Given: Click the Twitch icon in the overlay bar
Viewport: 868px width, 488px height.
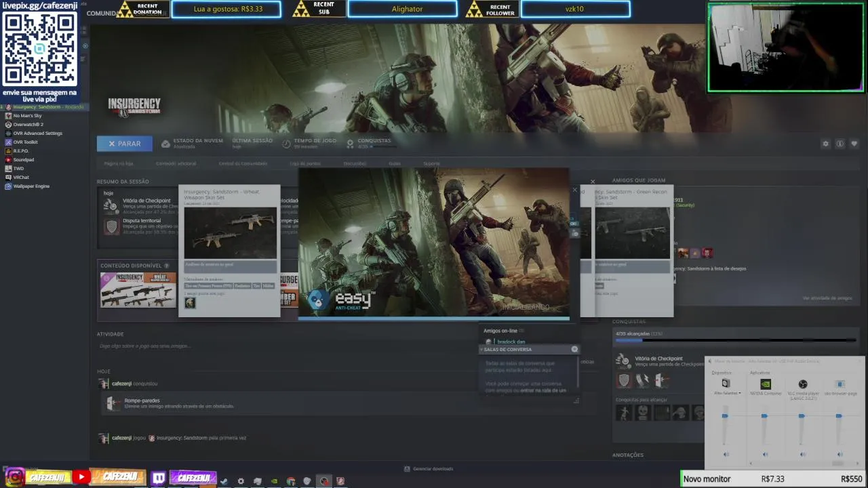Looking at the screenshot, I should [159, 478].
